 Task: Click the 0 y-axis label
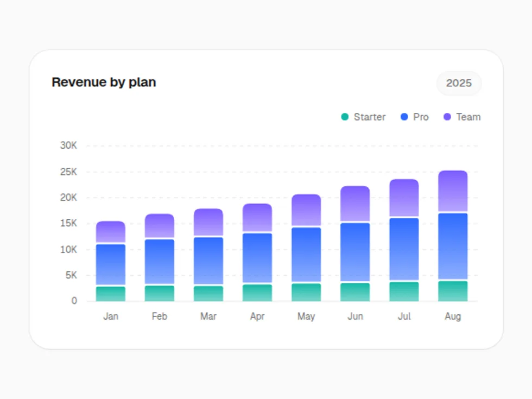[74, 301]
